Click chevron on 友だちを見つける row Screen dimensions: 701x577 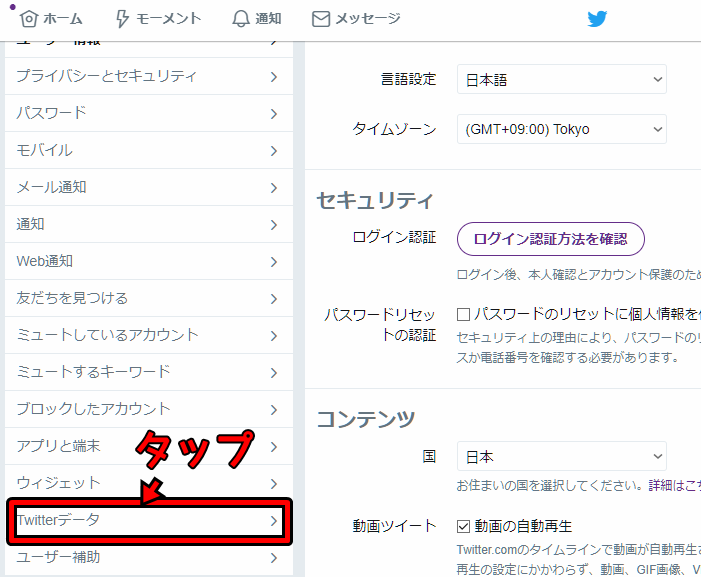click(274, 299)
